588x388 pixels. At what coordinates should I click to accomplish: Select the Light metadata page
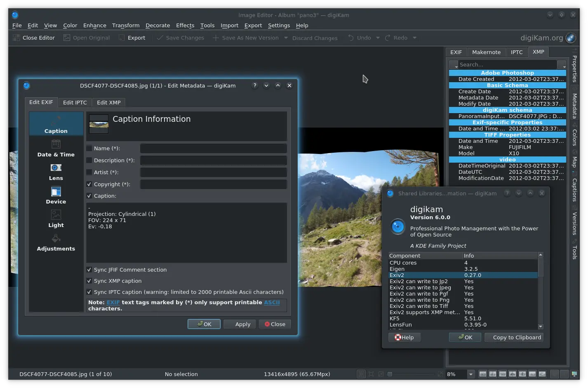(56, 219)
